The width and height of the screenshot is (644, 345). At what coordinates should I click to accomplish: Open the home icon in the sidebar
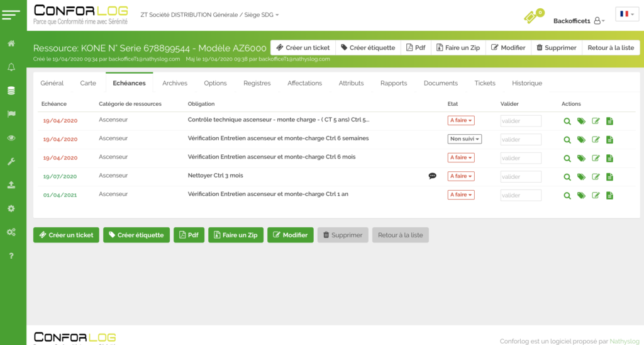click(x=11, y=43)
